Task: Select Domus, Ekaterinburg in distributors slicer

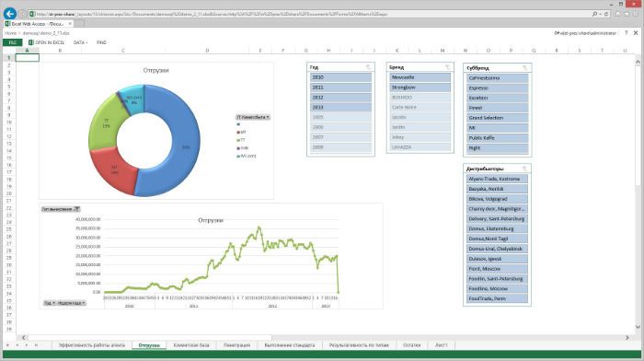Action: pos(497,228)
